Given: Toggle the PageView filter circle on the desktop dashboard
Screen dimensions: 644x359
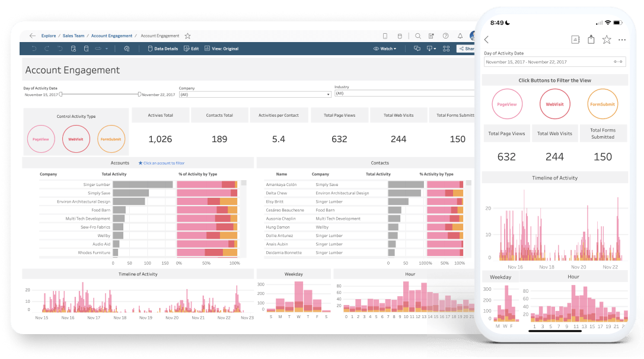Looking at the screenshot, I should [x=41, y=139].
